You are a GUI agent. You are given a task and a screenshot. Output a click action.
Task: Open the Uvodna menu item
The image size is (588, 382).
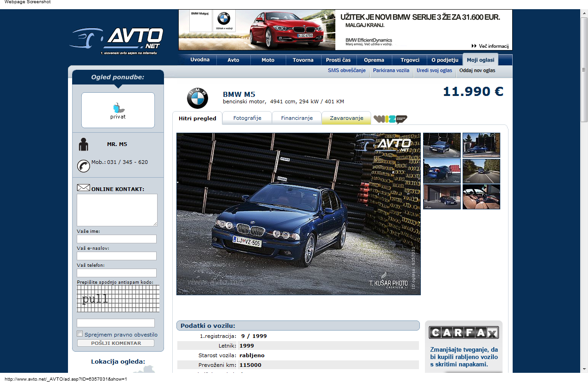[200, 60]
